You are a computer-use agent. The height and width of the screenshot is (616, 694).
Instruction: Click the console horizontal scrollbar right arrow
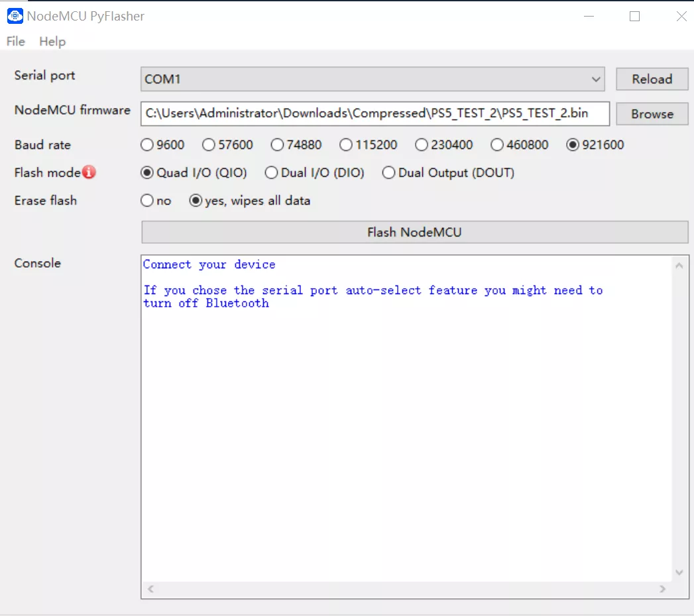coord(662,588)
